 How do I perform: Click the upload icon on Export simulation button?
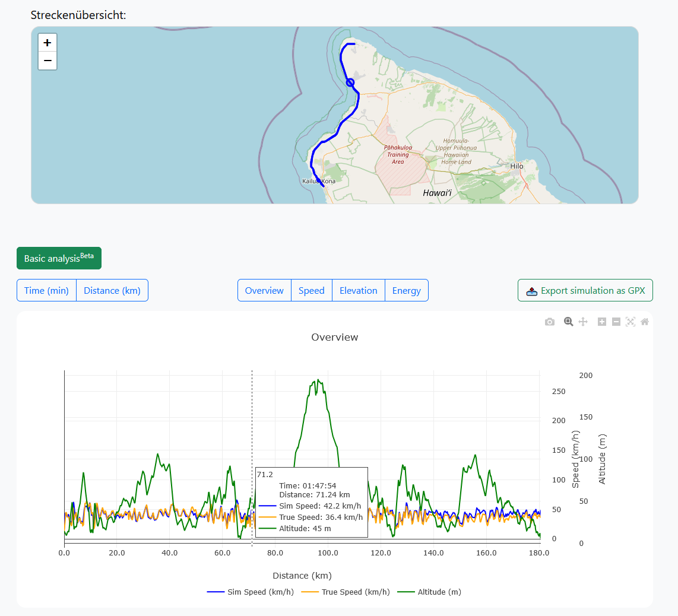click(x=532, y=290)
